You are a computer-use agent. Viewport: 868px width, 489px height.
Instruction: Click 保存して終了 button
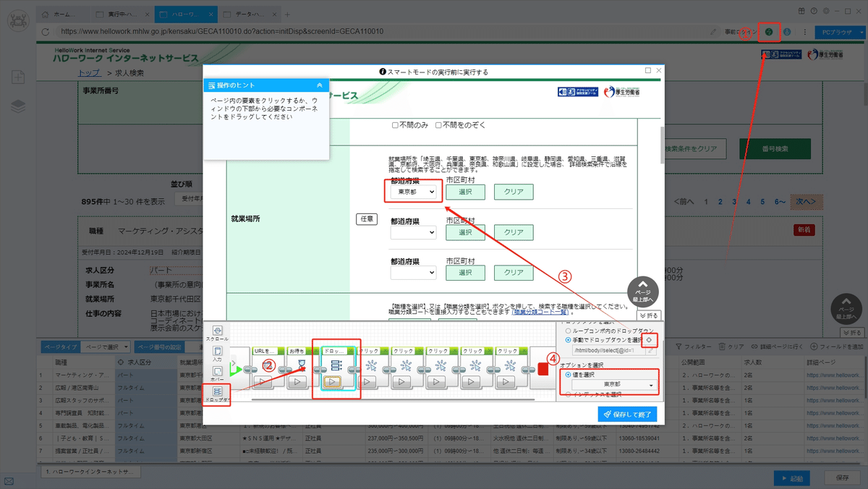628,414
